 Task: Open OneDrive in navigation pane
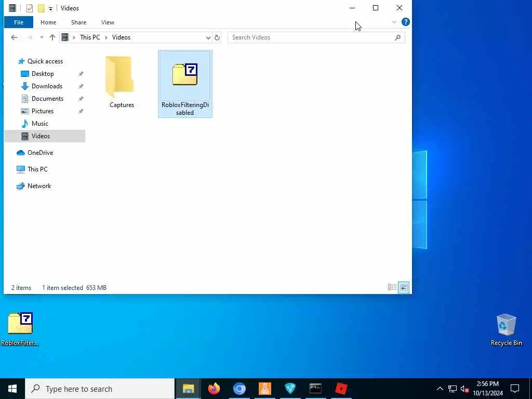coord(40,153)
